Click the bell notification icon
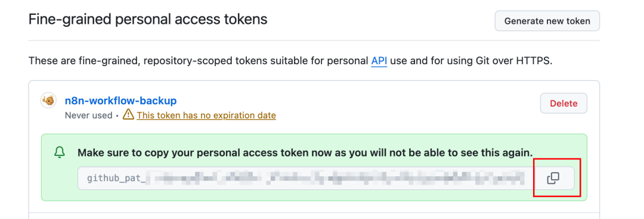This screenshot has height=219, width=644. click(60, 153)
